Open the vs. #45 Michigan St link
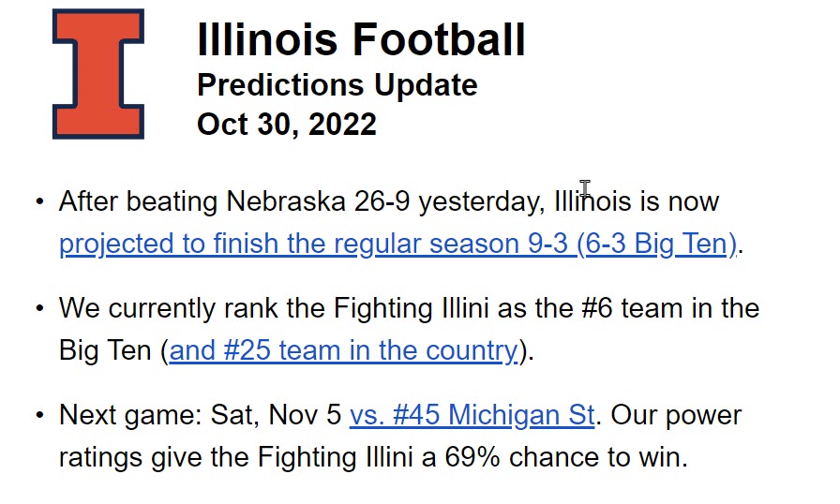The height and width of the screenshot is (504, 840). [x=472, y=415]
